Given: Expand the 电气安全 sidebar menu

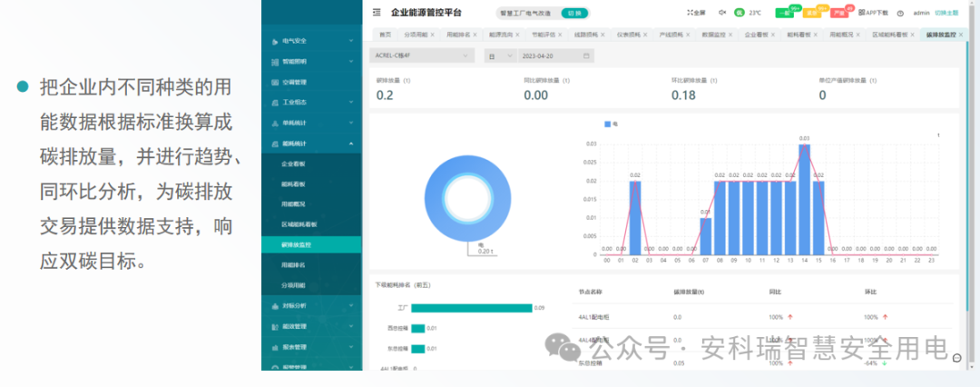Looking at the screenshot, I should [x=311, y=41].
